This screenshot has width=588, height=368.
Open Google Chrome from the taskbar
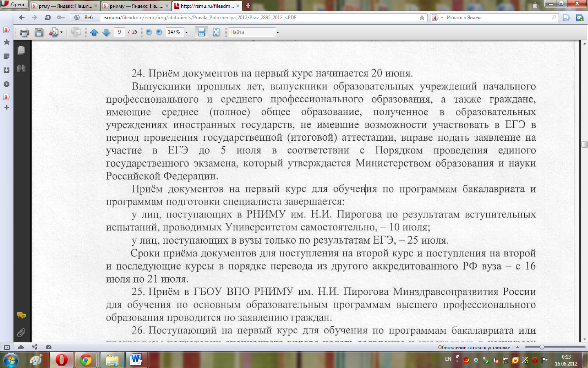coord(86,360)
